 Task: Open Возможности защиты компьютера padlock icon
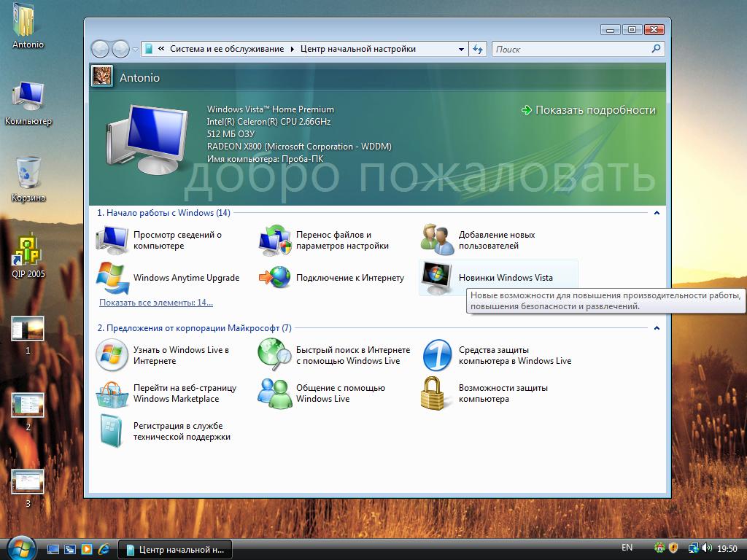[433, 393]
